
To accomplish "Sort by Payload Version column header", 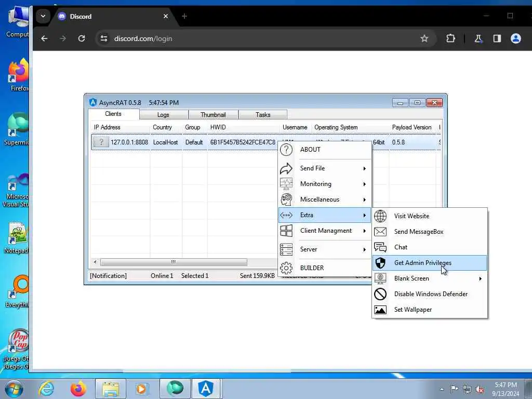I will click(412, 127).
